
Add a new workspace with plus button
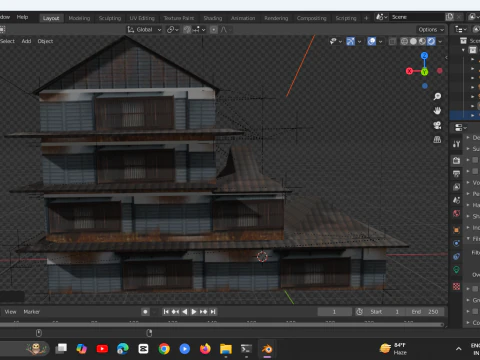(366, 18)
